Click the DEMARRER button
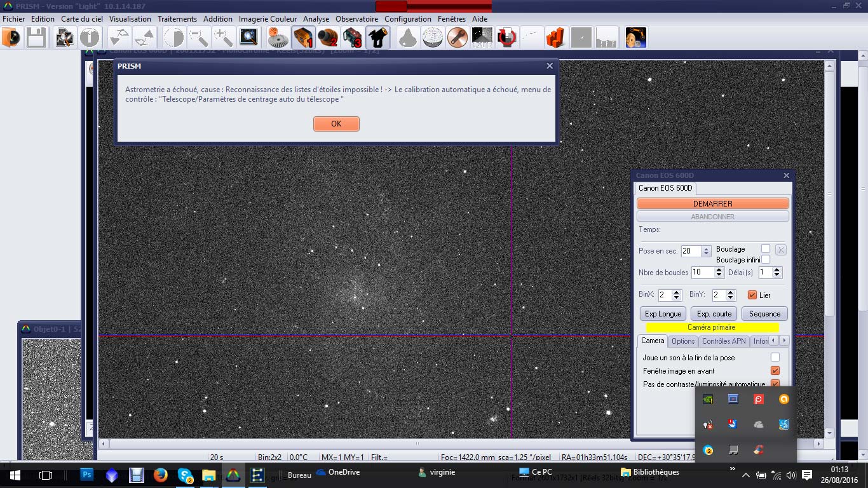The height and width of the screenshot is (488, 868). pyautogui.click(x=712, y=204)
